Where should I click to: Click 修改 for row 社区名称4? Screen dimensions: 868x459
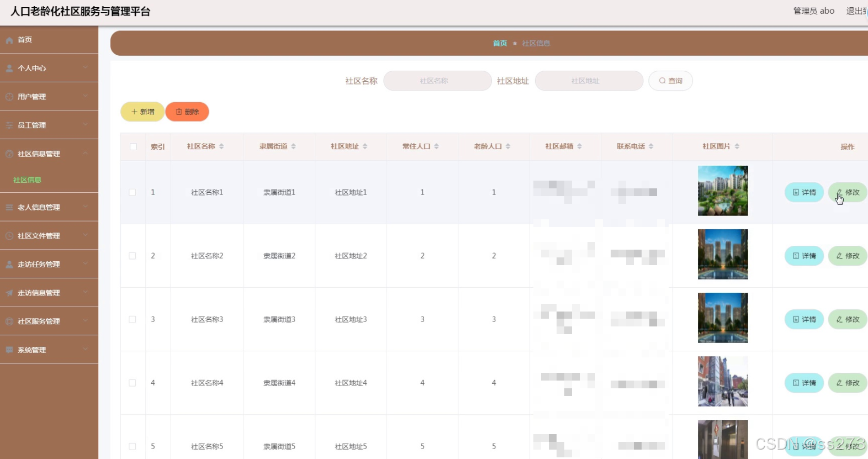coord(848,383)
